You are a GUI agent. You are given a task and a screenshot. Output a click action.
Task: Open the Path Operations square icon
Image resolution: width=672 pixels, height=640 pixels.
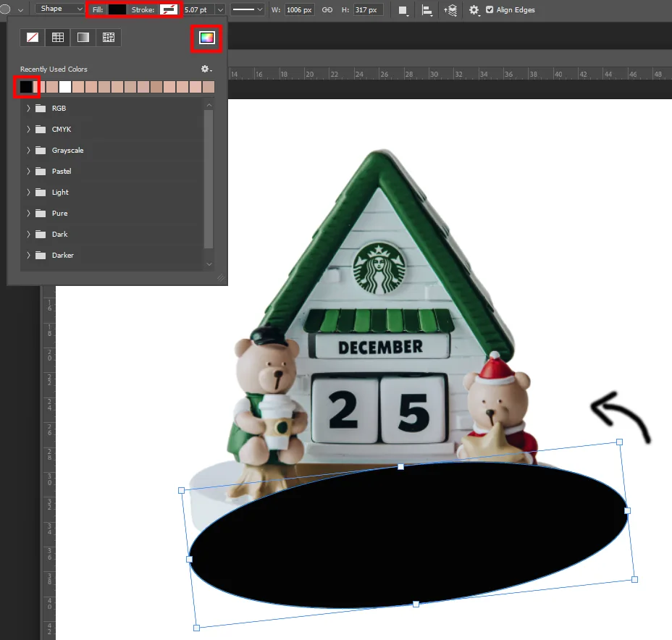click(403, 10)
